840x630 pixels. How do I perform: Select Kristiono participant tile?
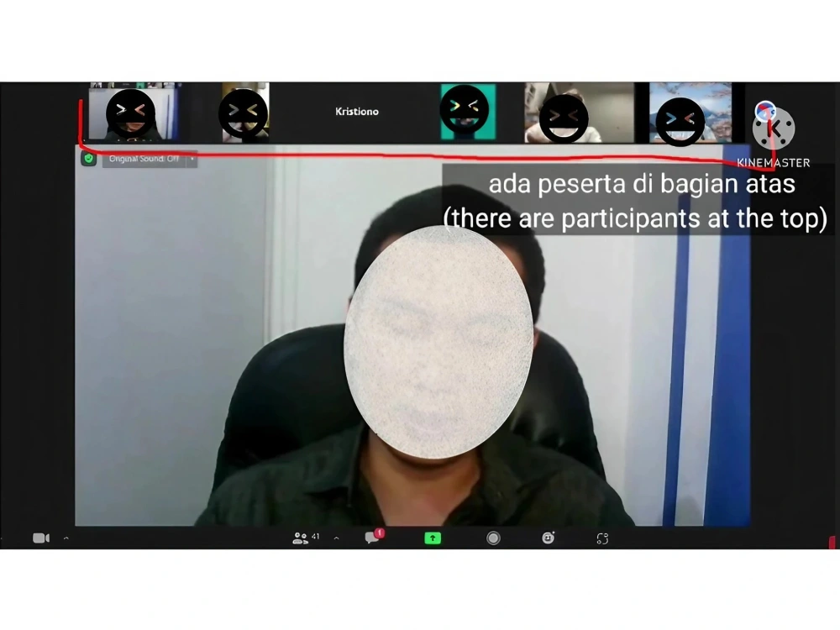[x=357, y=112]
